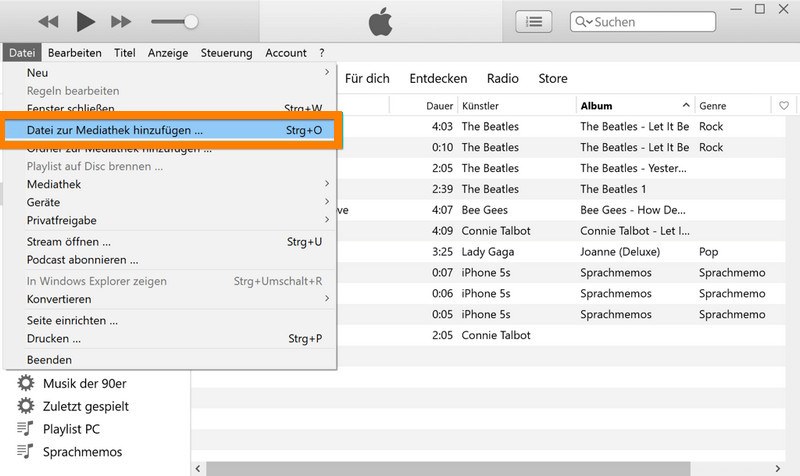The image size is (800, 476).
Task: Switch to the Store tab
Action: click(x=553, y=78)
